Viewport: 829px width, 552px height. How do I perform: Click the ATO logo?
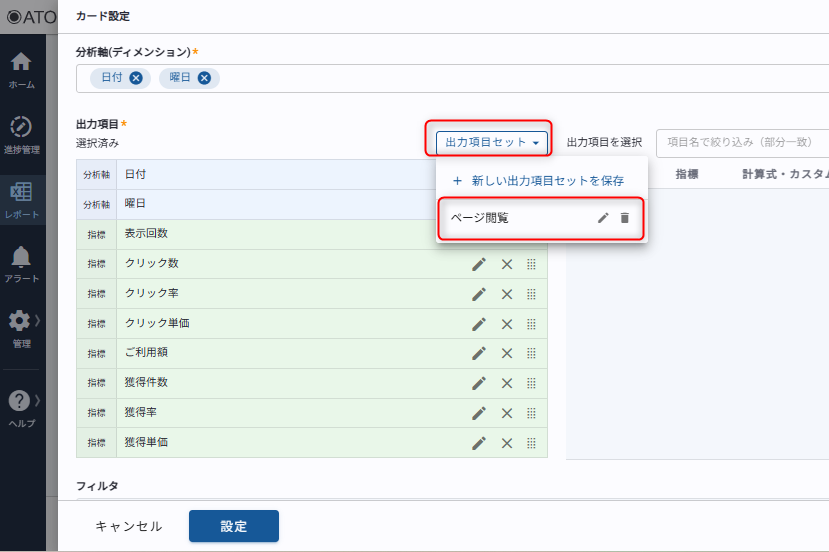(x=32, y=17)
